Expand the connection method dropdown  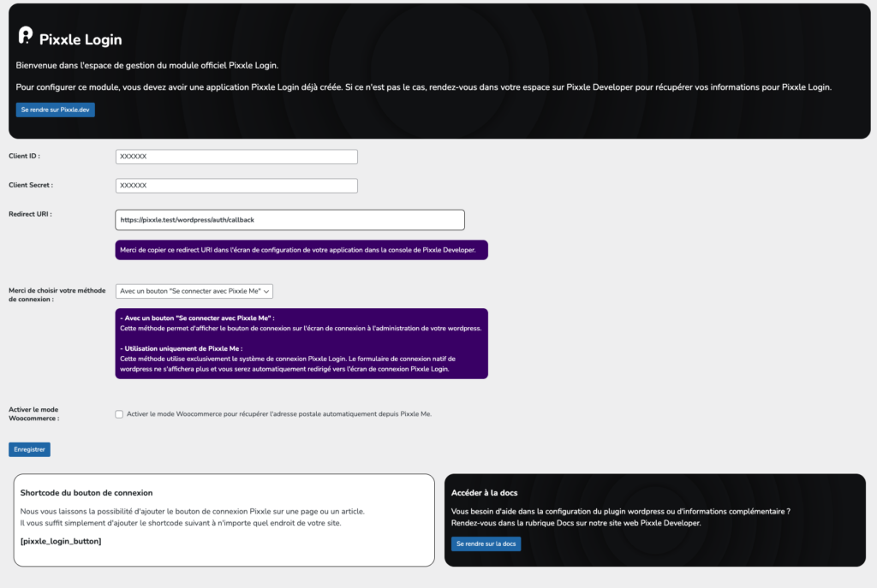coord(194,291)
